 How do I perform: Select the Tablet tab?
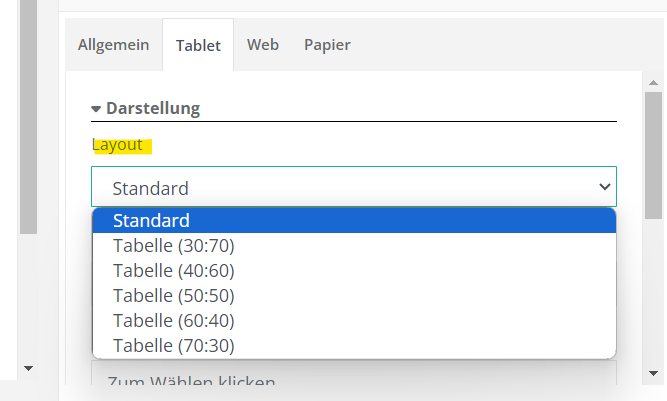coord(198,45)
